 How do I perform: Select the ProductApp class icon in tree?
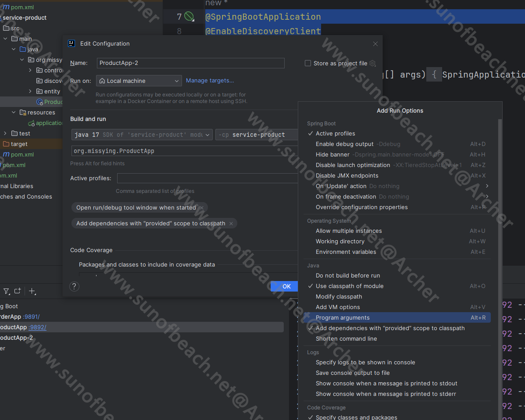pos(39,102)
